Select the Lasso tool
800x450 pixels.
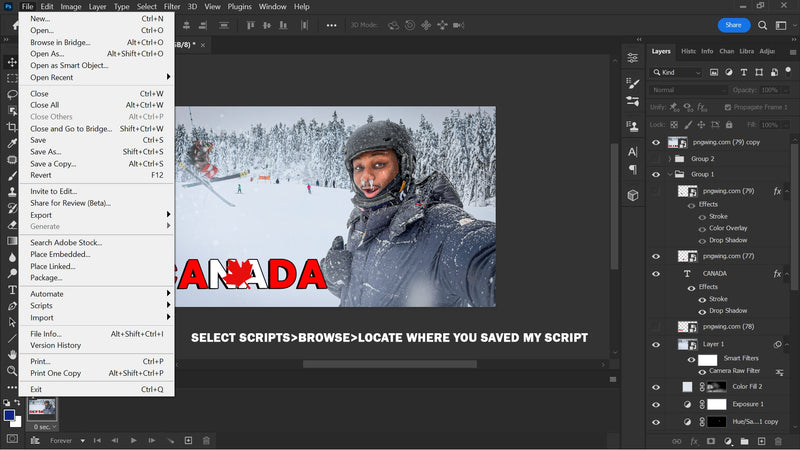pos(12,95)
